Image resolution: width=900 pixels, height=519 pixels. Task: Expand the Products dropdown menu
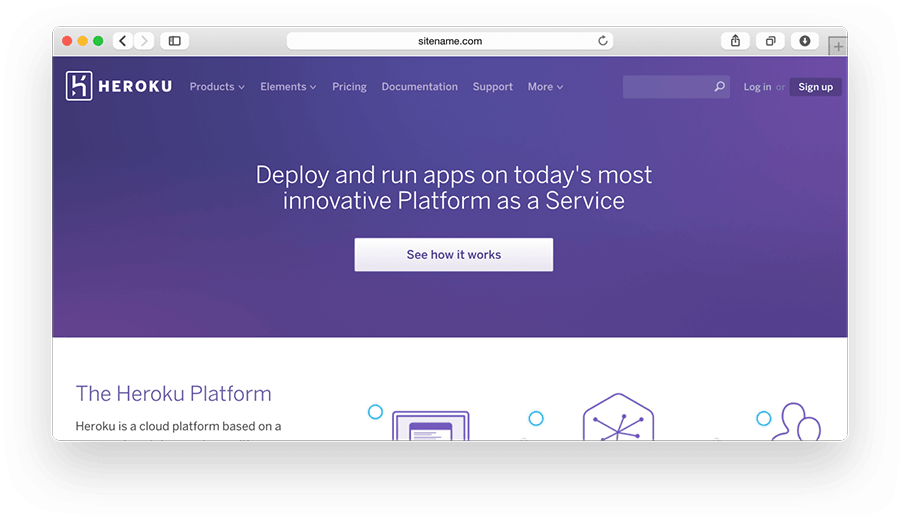tap(217, 87)
